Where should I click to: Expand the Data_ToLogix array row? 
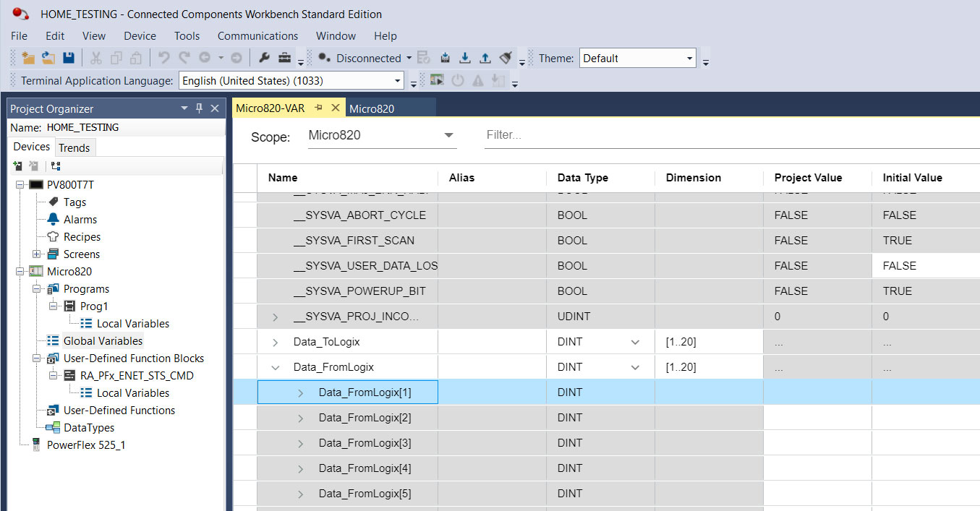[275, 342]
